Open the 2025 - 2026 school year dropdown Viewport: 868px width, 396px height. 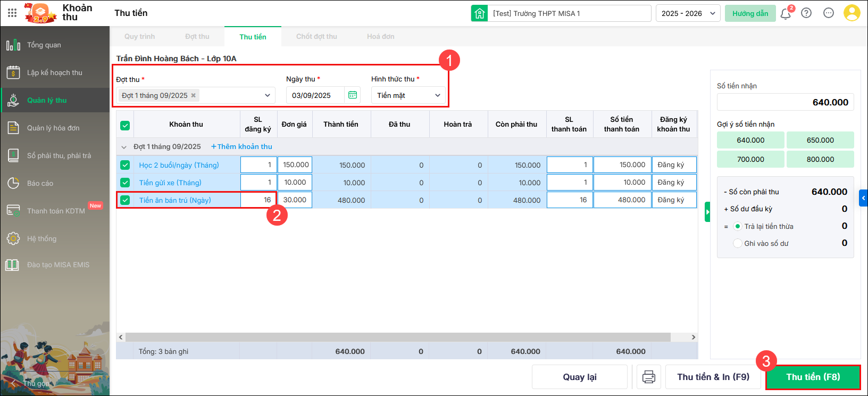click(688, 13)
